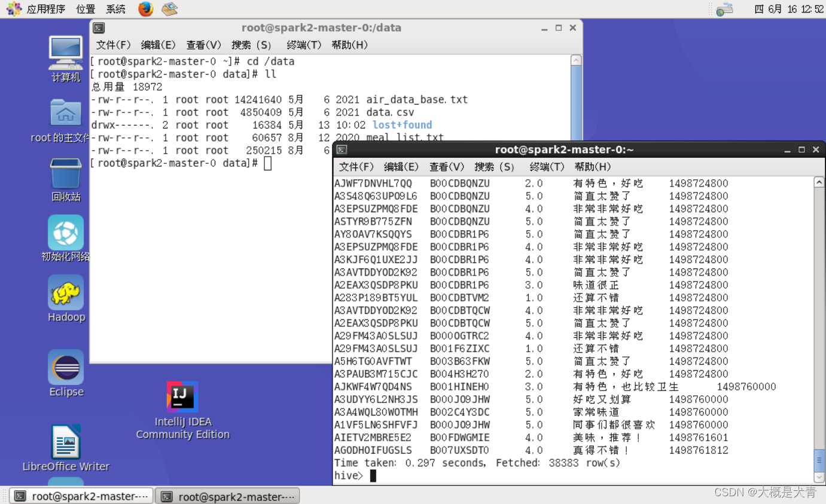Click the value 1498761812 in hive output
Image resolution: width=826 pixels, height=504 pixels.
pos(699,451)
